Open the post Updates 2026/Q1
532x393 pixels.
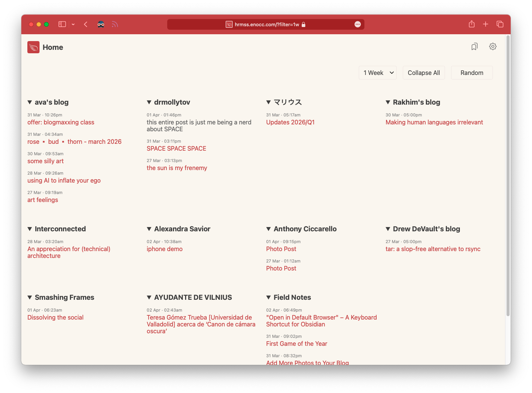[x=290, y=122]
